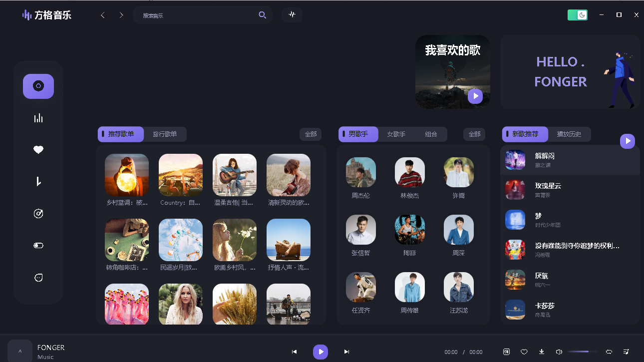
Task: Adjust the volume slider in the player bar
Action: click(582, 352)
